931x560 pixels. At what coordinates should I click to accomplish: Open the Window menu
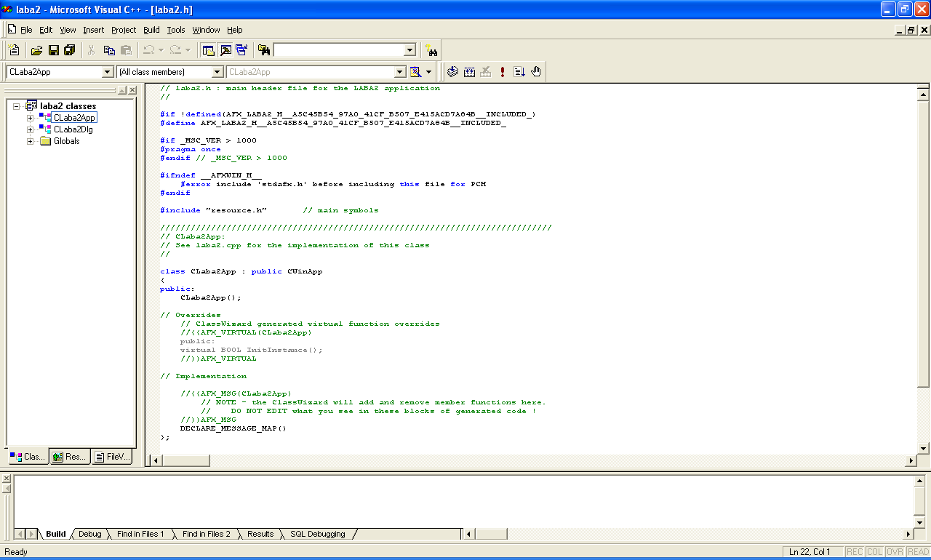207,30
